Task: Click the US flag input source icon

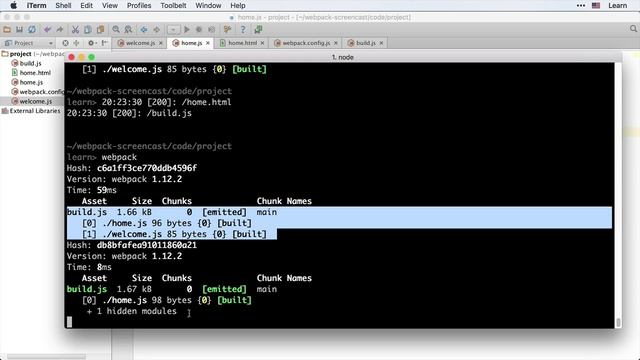Action: (596, 5)
